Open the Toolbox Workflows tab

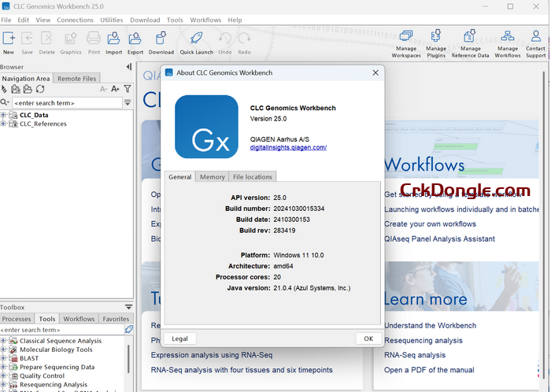coord(79,319)
